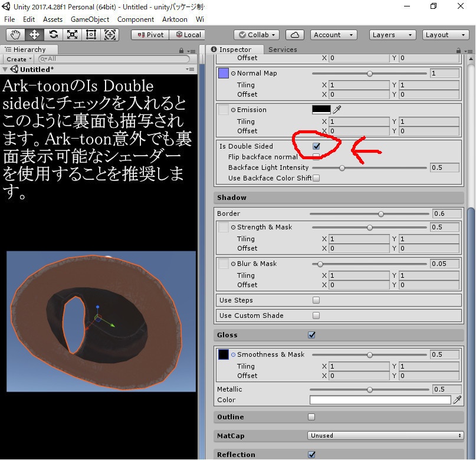The height and width of the screenshot is (460, 476).
Task: Open the Component menu
Action: (136, 19)
